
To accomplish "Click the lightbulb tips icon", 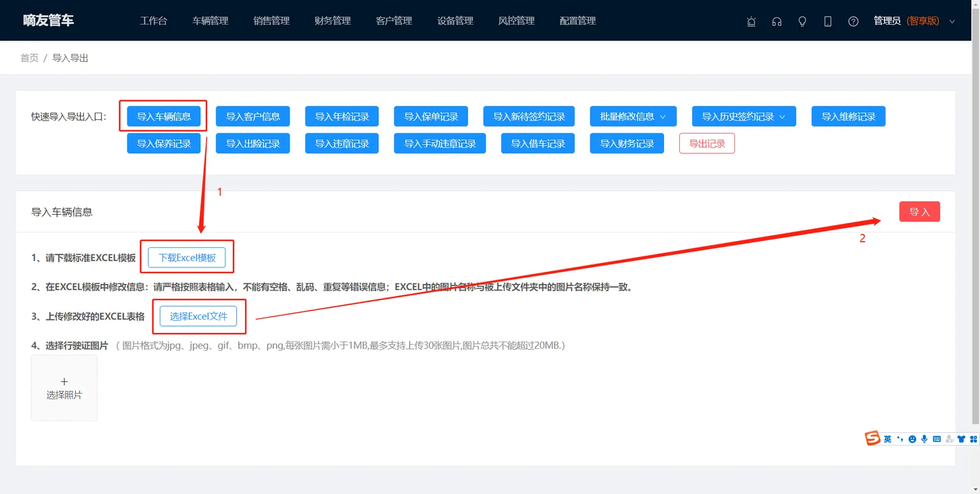I will [802, 21].
